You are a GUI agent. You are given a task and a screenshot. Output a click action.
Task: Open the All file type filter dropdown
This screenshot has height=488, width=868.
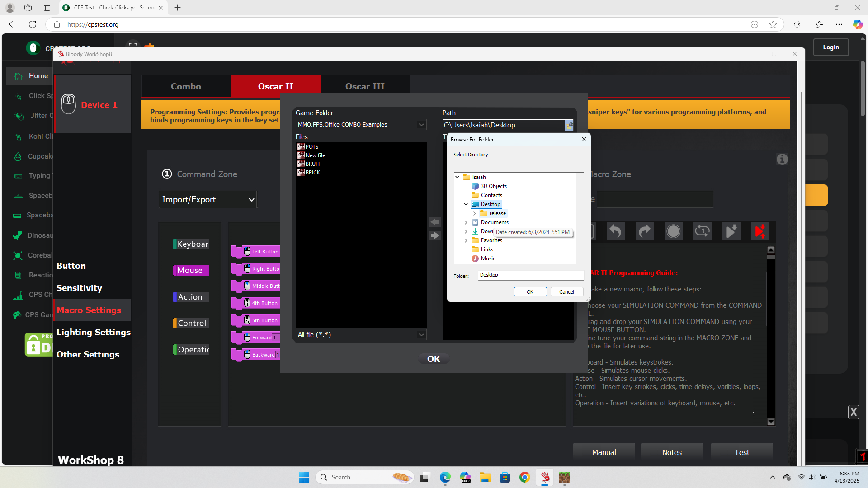(421, 335)
